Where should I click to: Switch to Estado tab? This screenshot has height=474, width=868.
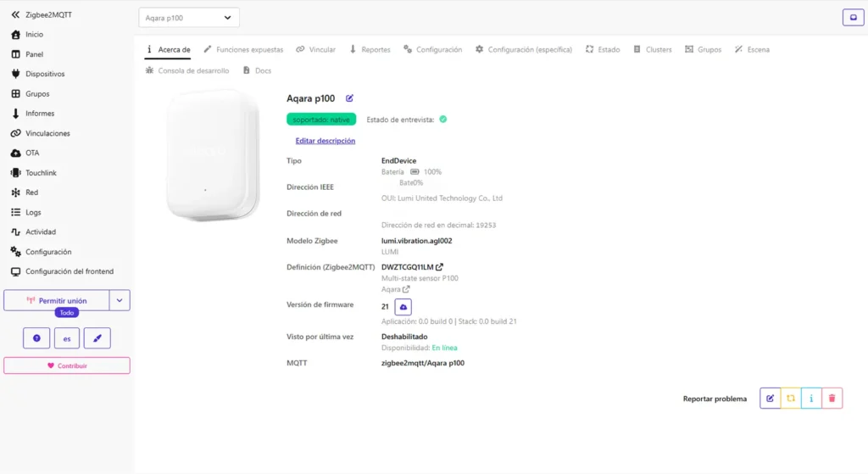[x=603, y=50]
